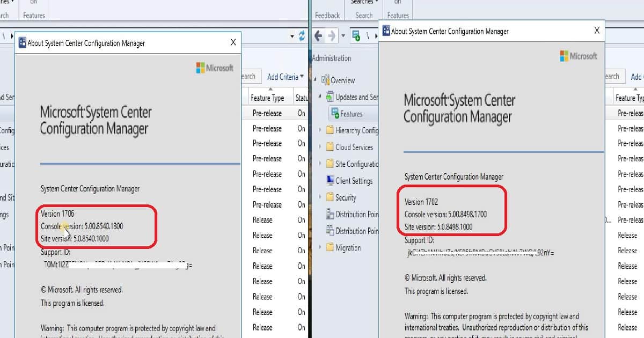Click the 'Version 1706' text
The image size is (644, 338).
tap(58, 214)
